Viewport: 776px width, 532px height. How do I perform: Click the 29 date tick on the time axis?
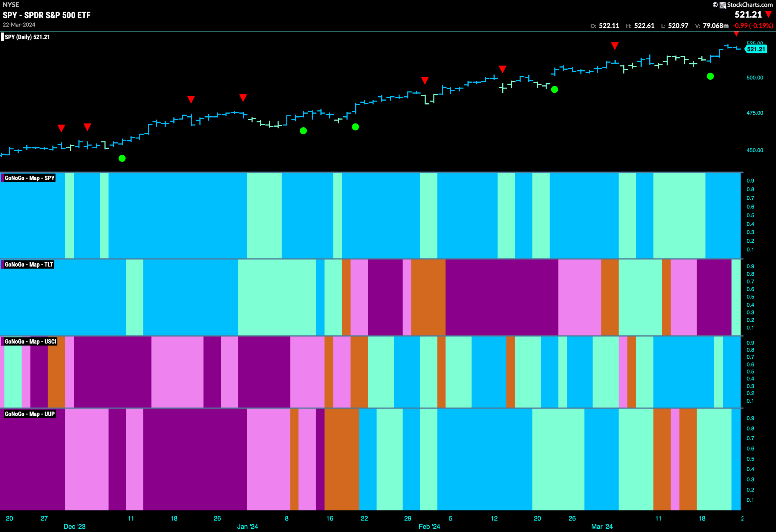(x=408, y=518)
